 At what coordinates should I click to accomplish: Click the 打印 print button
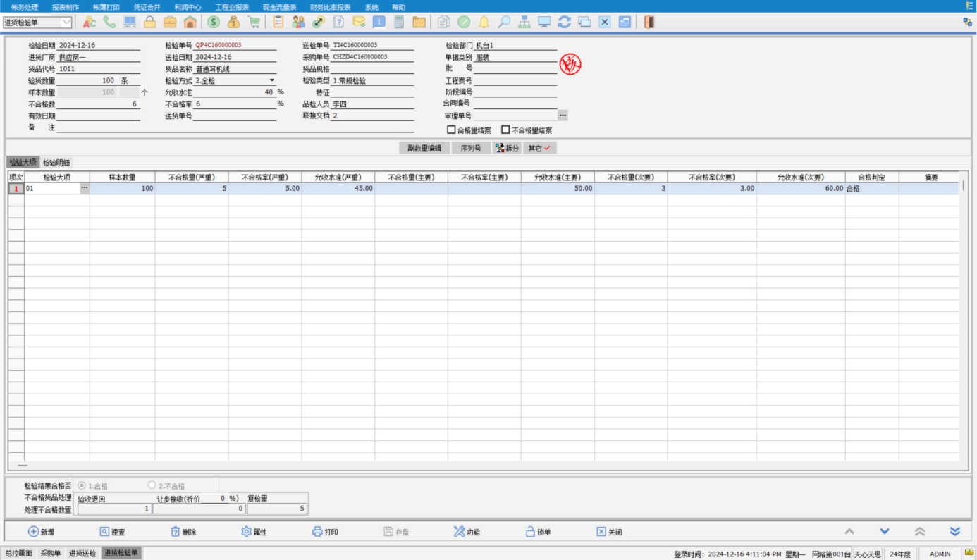point(326,532)
